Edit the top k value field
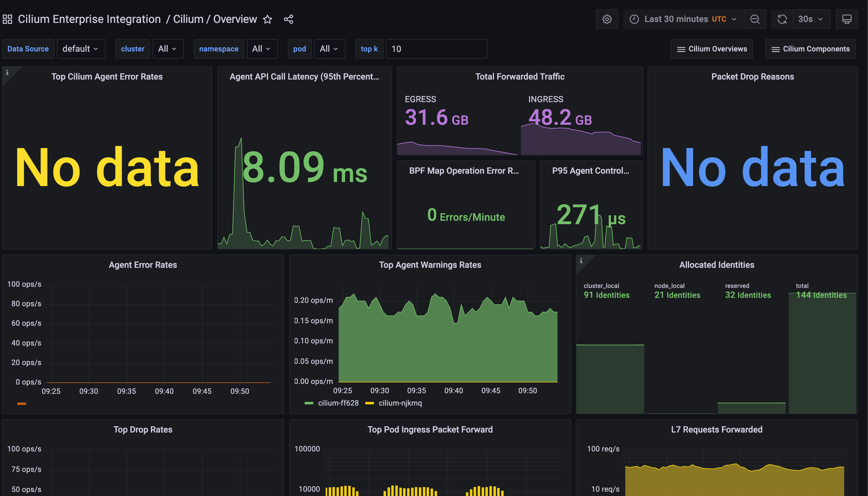The image size is (868, 496). point(436,49)
